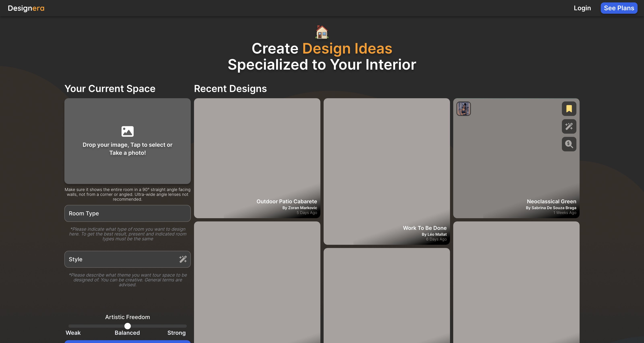Focus the Style input field

(128, 259)
